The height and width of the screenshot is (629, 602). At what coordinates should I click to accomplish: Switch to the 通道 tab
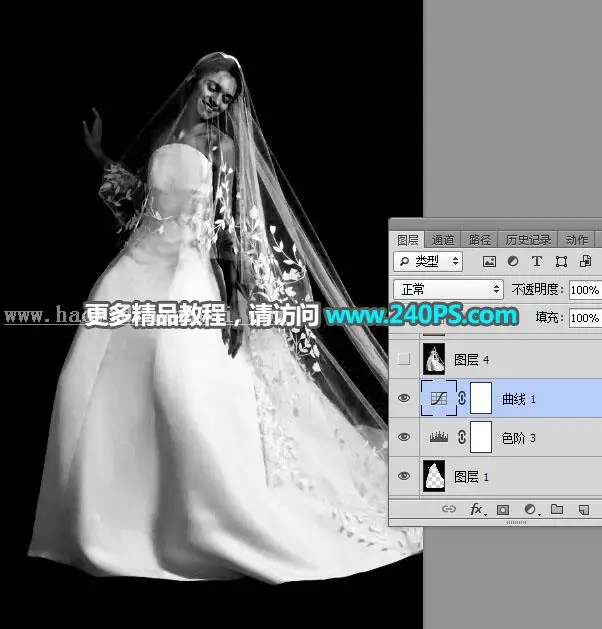coord(443,240)
